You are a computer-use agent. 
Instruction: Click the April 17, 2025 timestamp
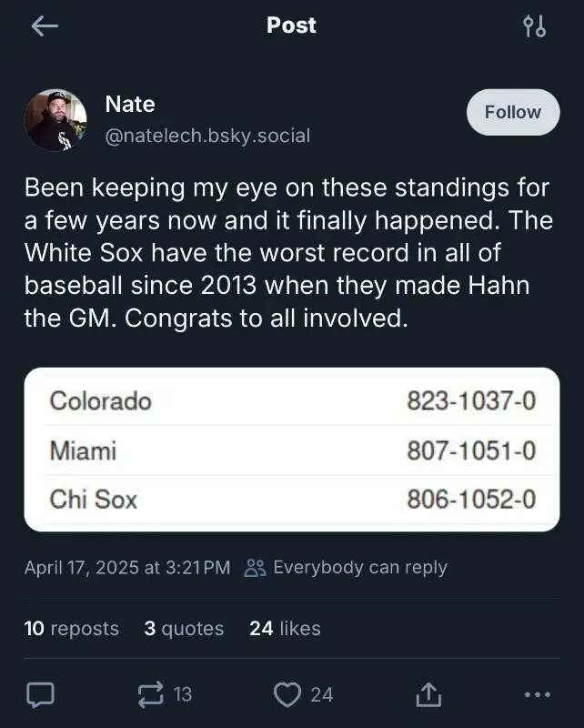tap(127, 568)
